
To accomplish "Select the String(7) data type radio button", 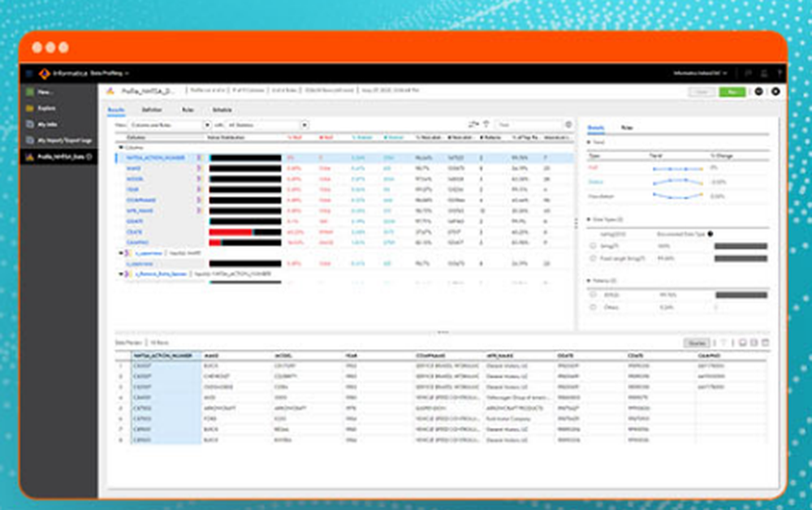I will click(593, 246).
